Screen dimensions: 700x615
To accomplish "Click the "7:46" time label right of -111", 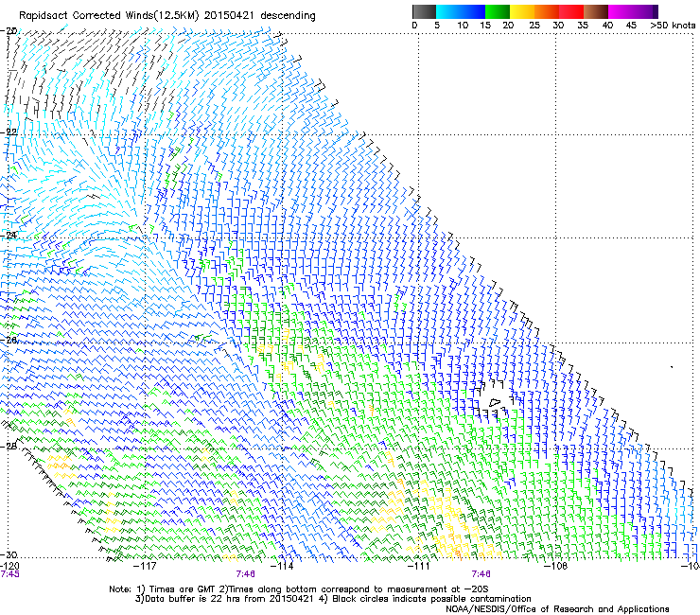I will [x=481, y=574].
